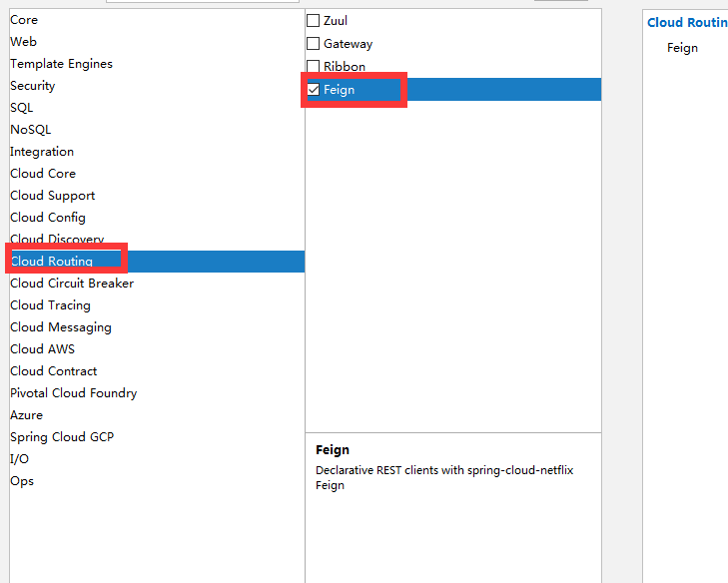Viewport: 728px width, 583px height.
Task: Select the Cloud Messaging category
Action: [61, 327]
